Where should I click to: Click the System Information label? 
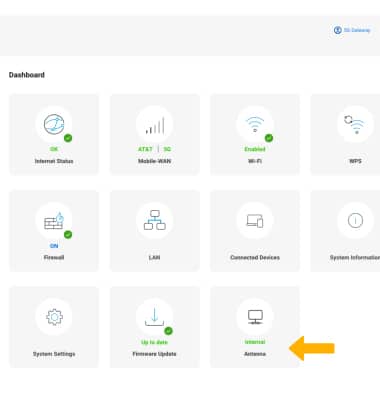click(355, 258)
